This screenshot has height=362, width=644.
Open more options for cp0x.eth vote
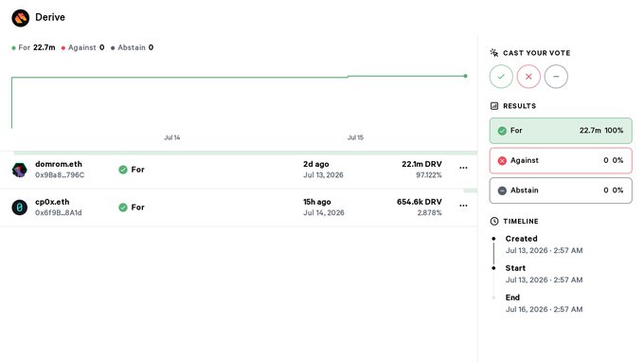click(x=463, y=206)
